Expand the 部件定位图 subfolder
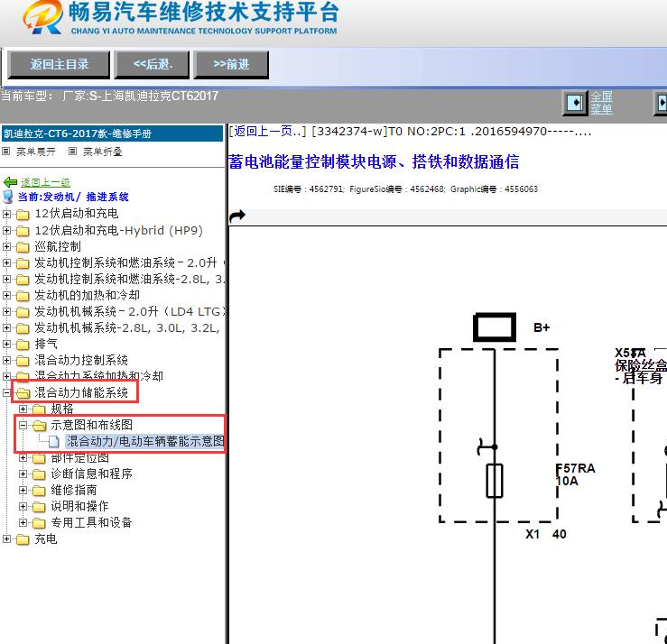Screen dimensions: 667x644 (23, 458)
